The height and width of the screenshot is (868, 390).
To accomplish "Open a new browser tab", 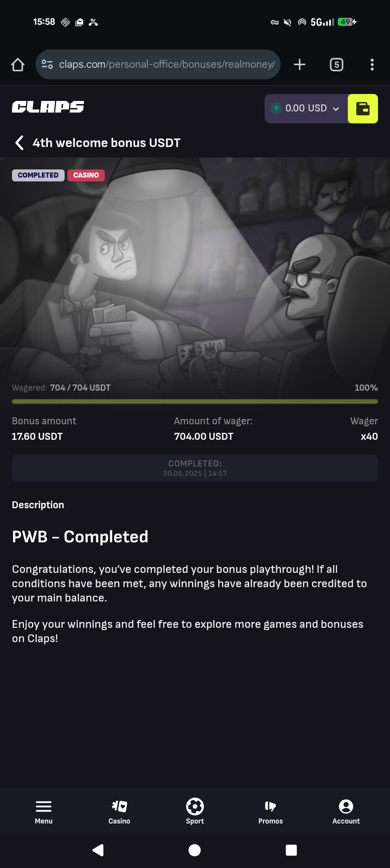I will [299, 65].
